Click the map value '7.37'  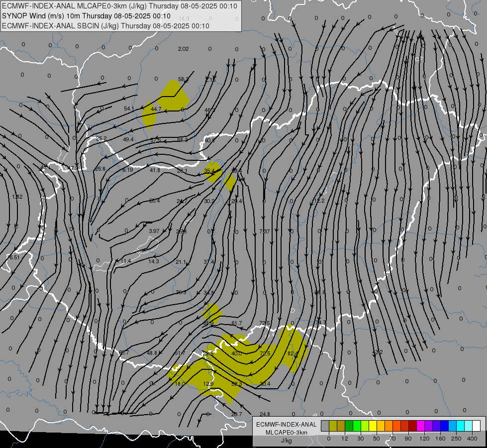click(x=264, y=231)
